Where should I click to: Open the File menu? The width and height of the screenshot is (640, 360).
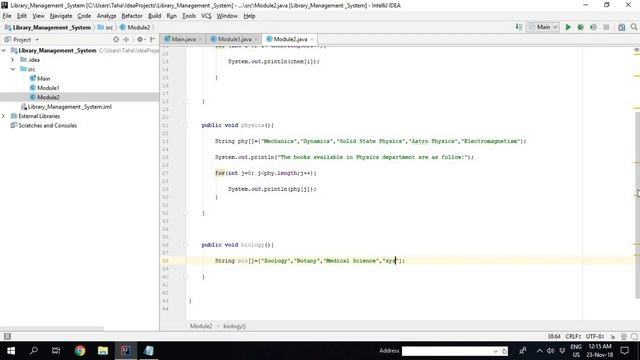click(7, 16)
